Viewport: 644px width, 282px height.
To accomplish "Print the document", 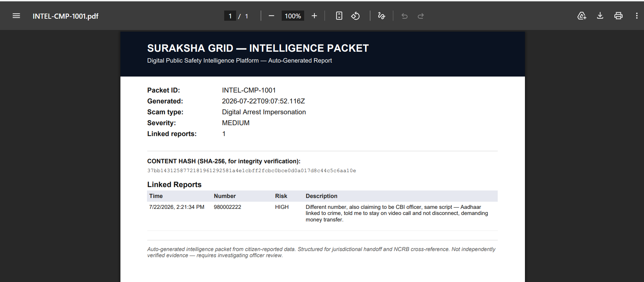I will click(x=618, y=16).
